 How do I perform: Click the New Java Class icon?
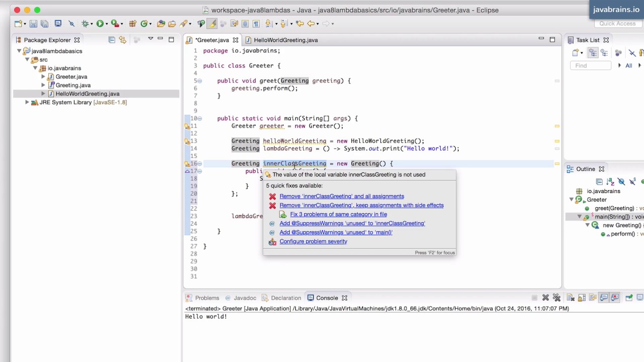pyautogui.click(x=144, y=24)
